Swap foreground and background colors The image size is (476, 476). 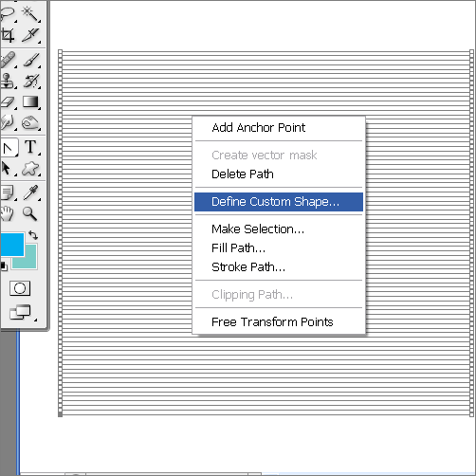33,235
